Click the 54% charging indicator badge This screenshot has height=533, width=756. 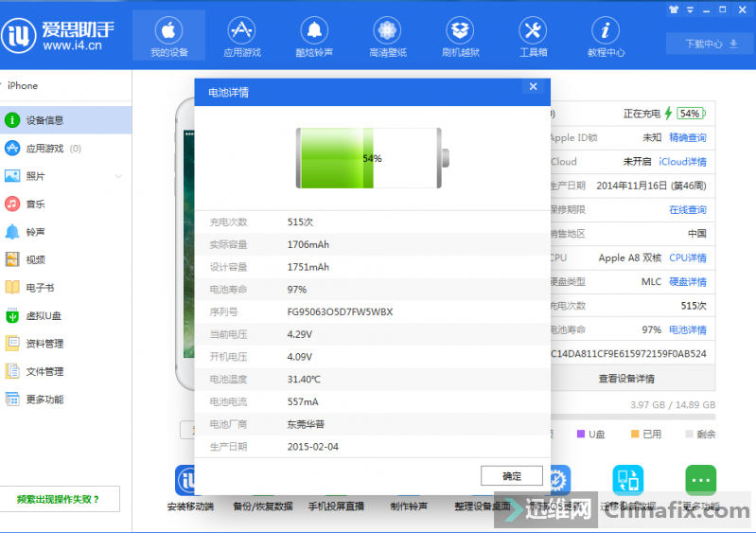click(x=692, y=114)
